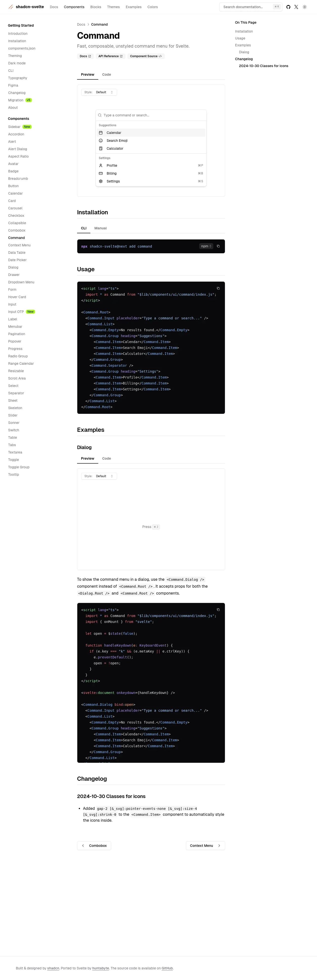This screenshot has height=980, width=317.
Task: Select the Preview tab in top preview
Action: [x=88, y=74]
